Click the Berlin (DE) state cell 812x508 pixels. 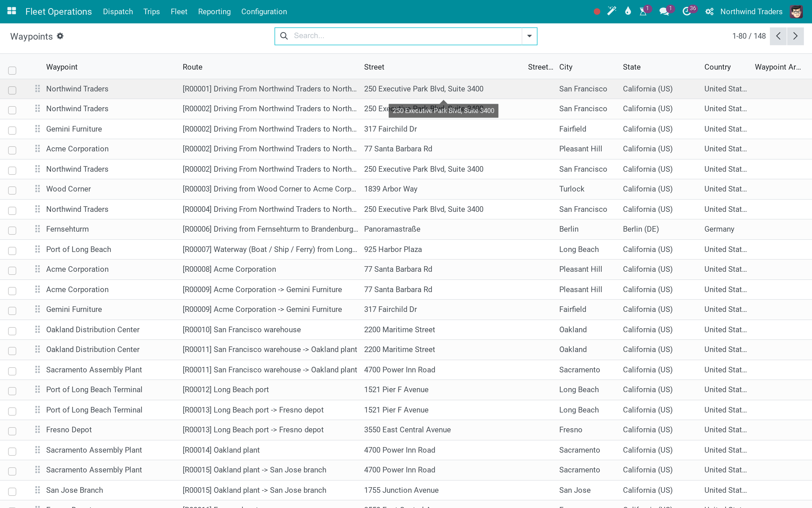[x=641, y=229]
